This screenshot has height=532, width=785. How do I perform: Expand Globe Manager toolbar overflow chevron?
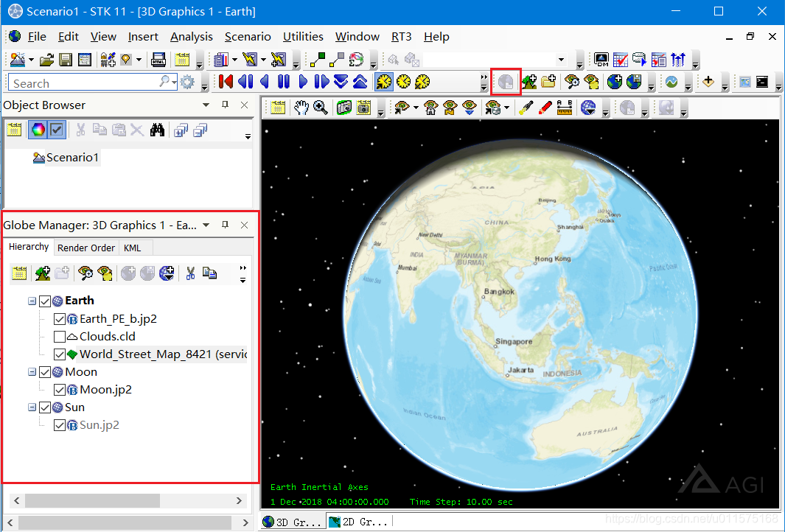click(x=243, y=267)
